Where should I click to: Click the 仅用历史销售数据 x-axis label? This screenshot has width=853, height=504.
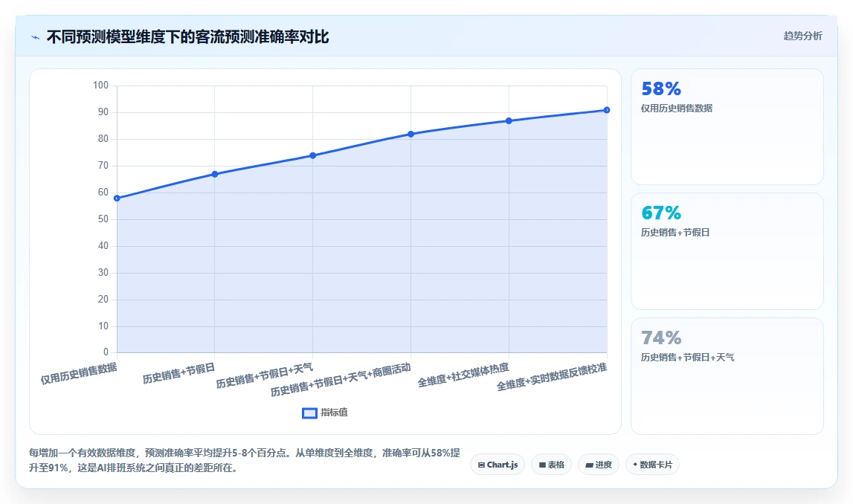tap(79, 374)
